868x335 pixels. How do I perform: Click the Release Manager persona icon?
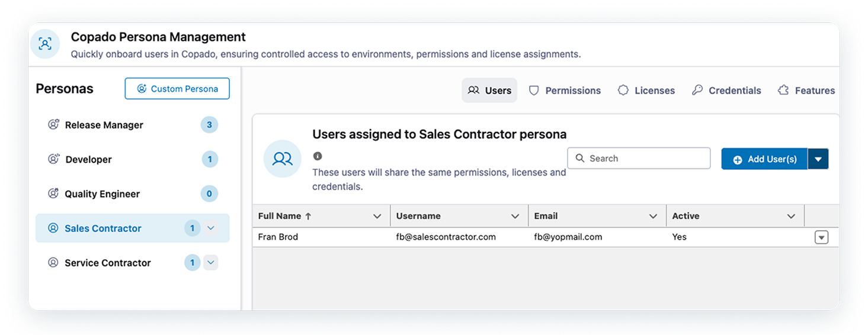tap(53, 125)
